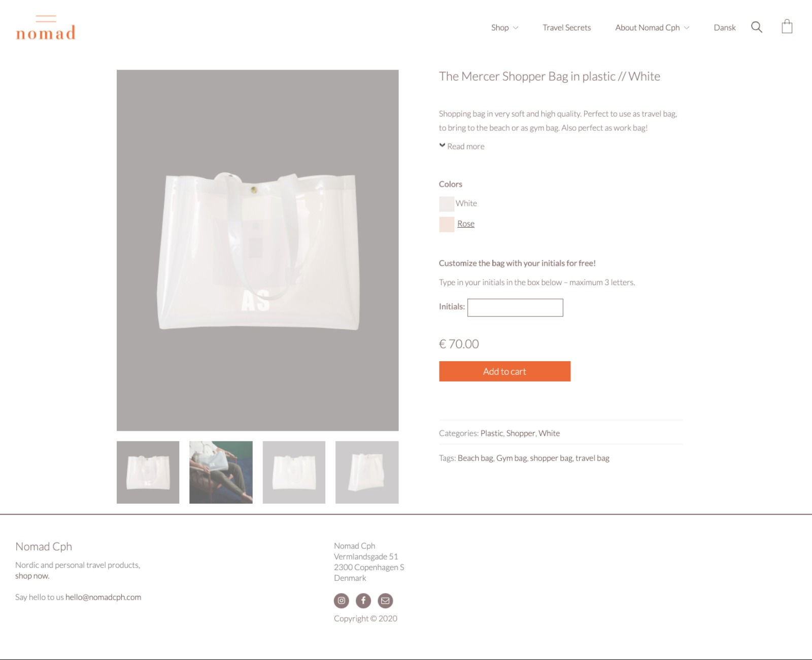Viewport: 812px width, 660px height.
Task: Click the email envelope icon in footer
Action: point(385,601)
